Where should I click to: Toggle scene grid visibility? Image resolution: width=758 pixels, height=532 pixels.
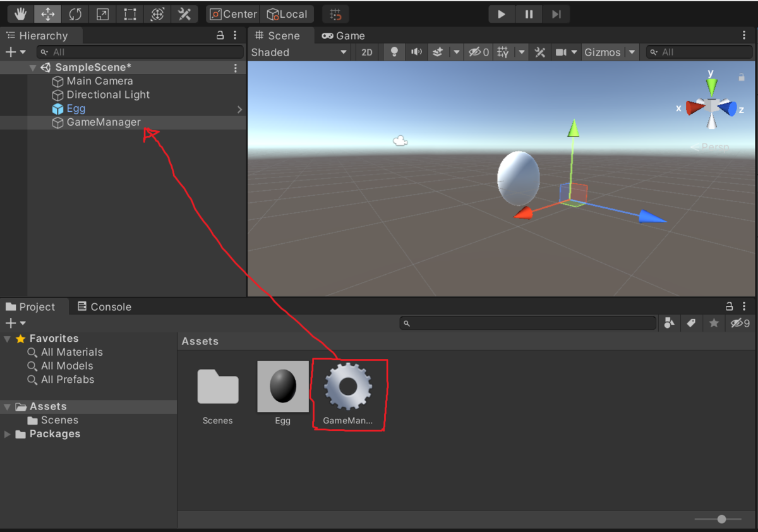503,52
